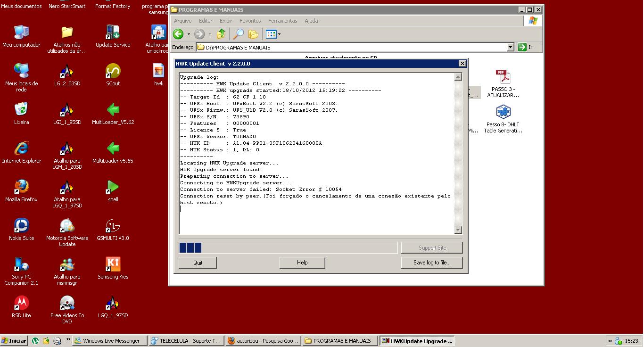Launch Motorola Software Update
Viewport: 644px width, 362px height.
67,232
